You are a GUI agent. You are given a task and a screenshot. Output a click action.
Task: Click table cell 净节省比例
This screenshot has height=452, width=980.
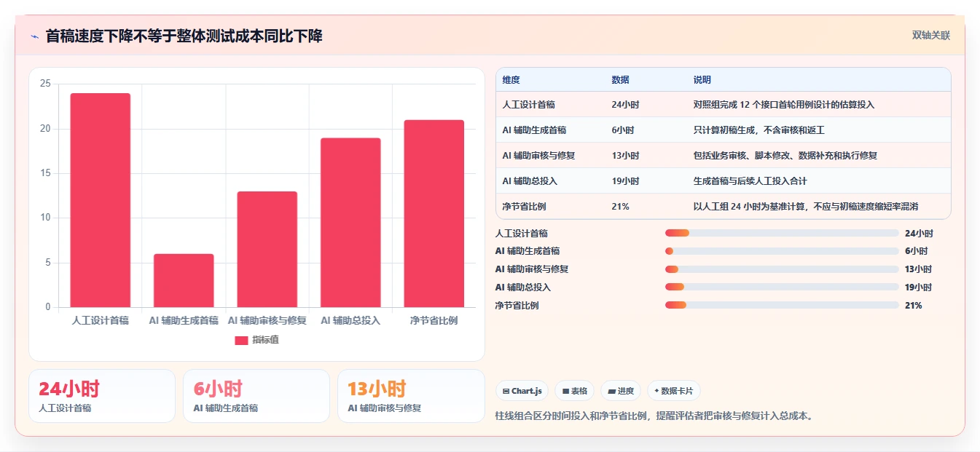(x=525, y=207)
